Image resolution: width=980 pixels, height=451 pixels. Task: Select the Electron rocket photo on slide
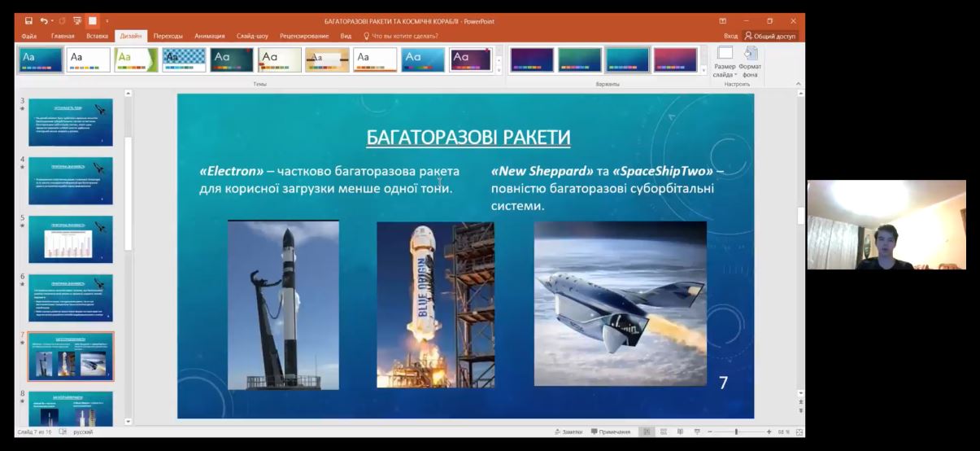coord(283,304)
